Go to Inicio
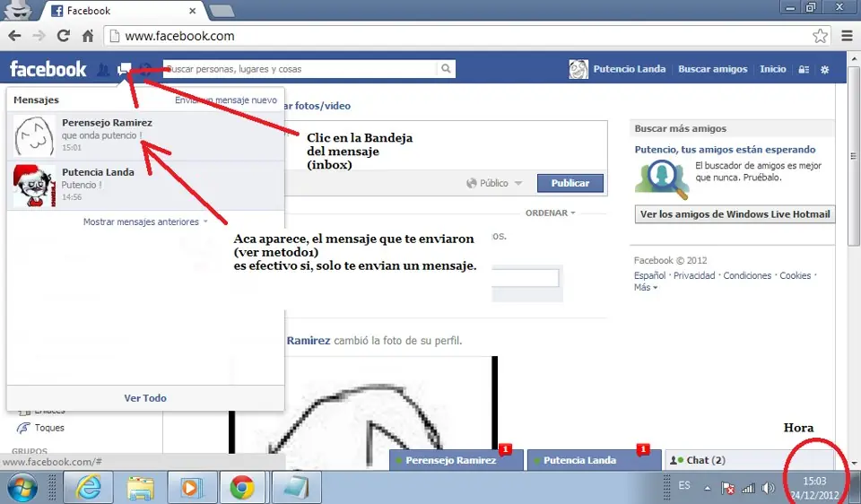The image size is (861, 504). coord(772,69)
